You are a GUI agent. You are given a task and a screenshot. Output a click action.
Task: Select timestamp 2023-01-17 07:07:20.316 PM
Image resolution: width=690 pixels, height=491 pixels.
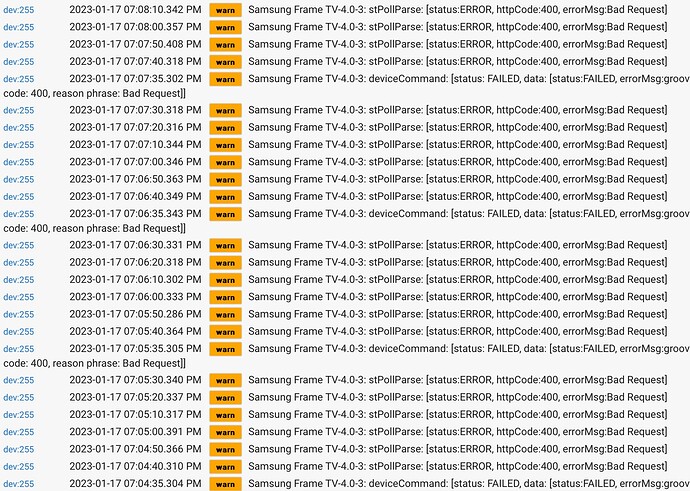[x=136, y=127]
